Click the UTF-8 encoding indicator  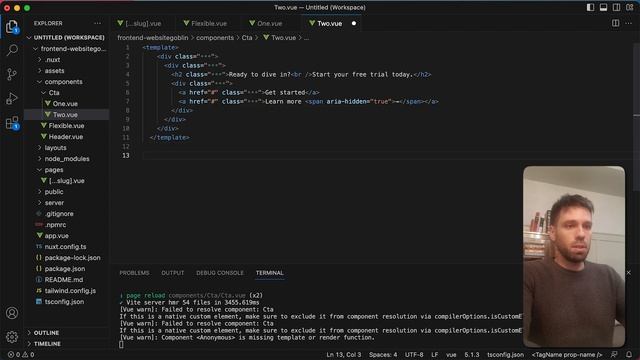click(414, 355)
